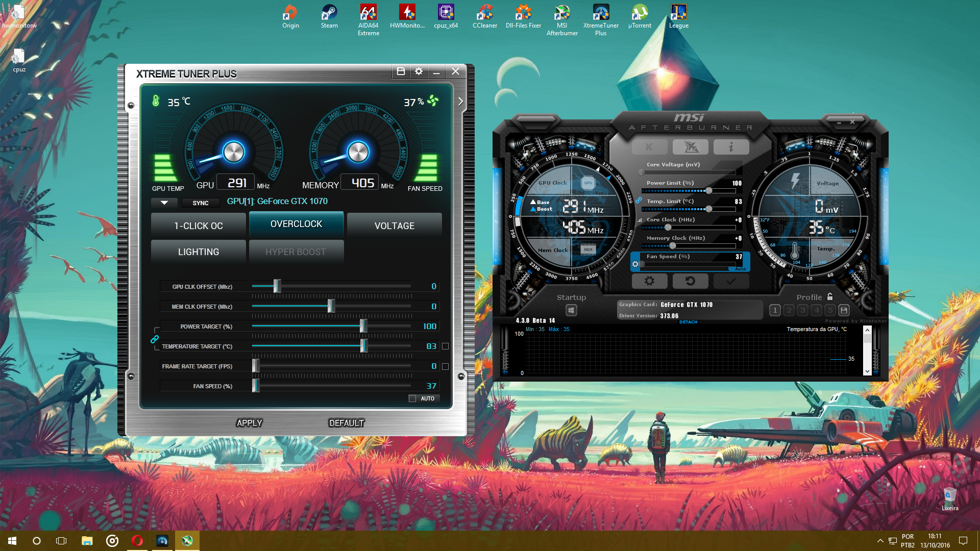Click graph scrollbar down arrow in Afterburner
980x551 pixels.
867,371
